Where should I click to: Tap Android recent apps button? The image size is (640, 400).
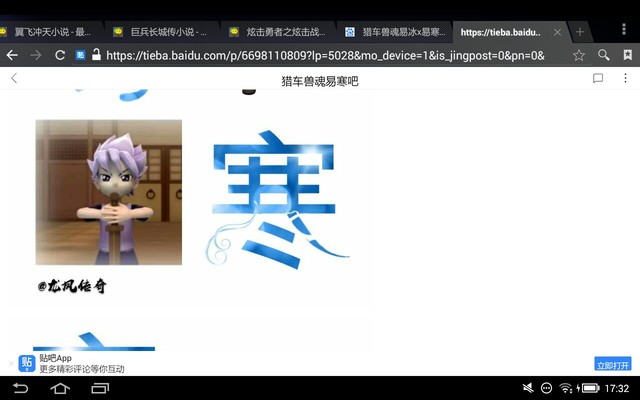pos(100,388)
